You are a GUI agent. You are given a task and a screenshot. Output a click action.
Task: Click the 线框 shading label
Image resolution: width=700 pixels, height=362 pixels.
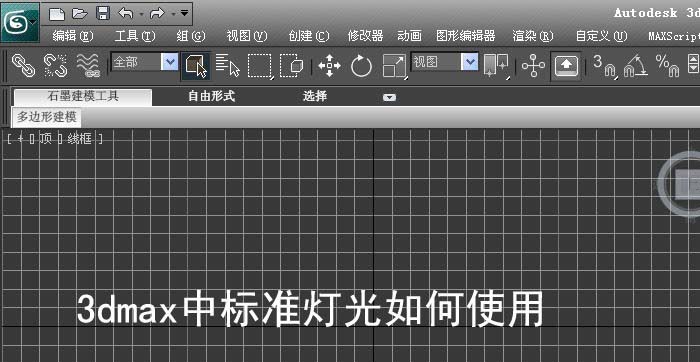(x=79, y=139)
